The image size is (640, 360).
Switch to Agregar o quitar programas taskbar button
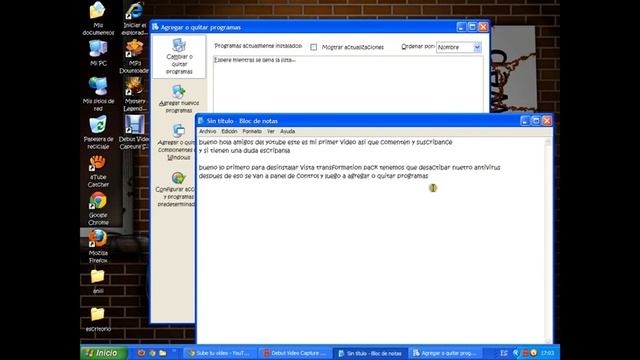(445, 353)
